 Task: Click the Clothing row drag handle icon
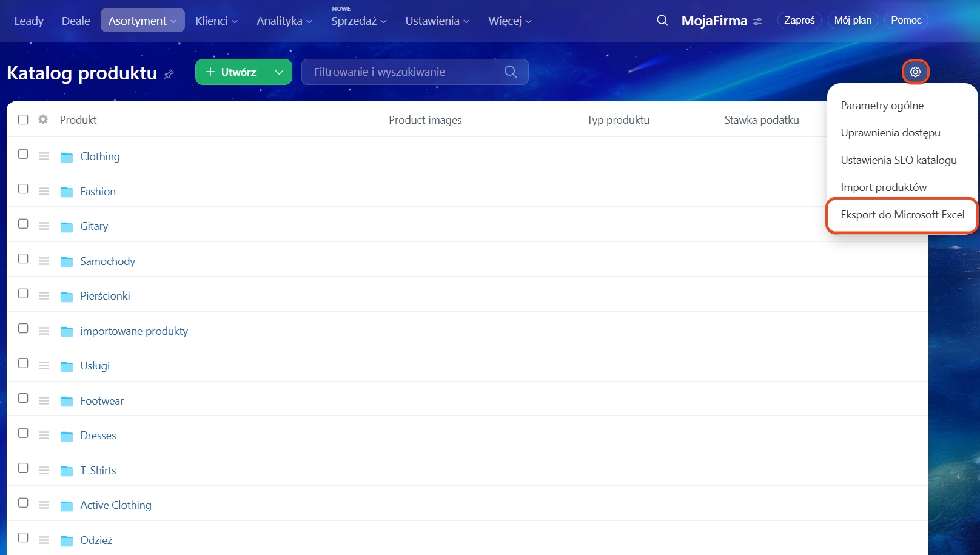pos(44,156)
